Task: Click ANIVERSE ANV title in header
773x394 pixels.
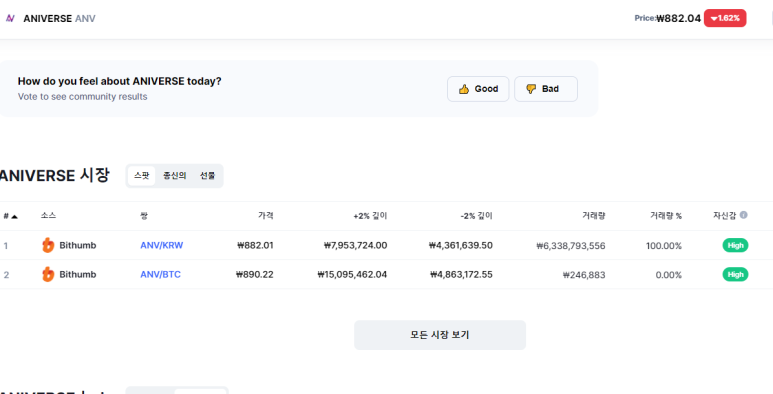Action: click(x=59, y=19)
